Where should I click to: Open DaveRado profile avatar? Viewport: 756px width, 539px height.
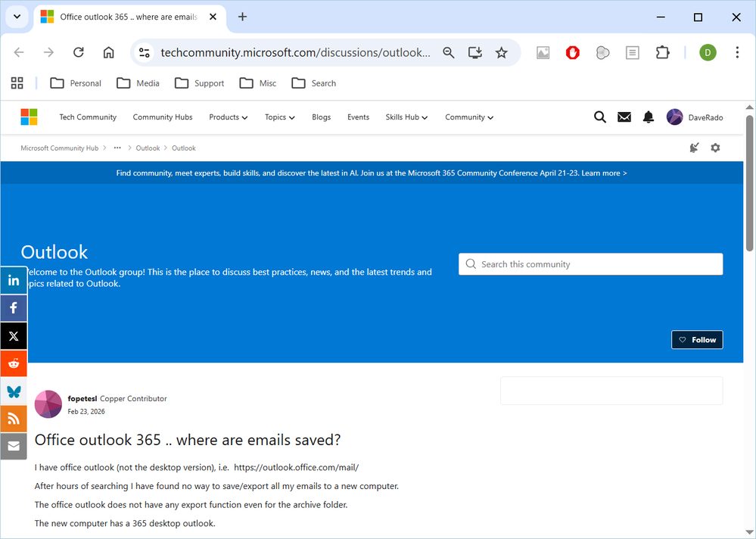[x=674, y=117]
